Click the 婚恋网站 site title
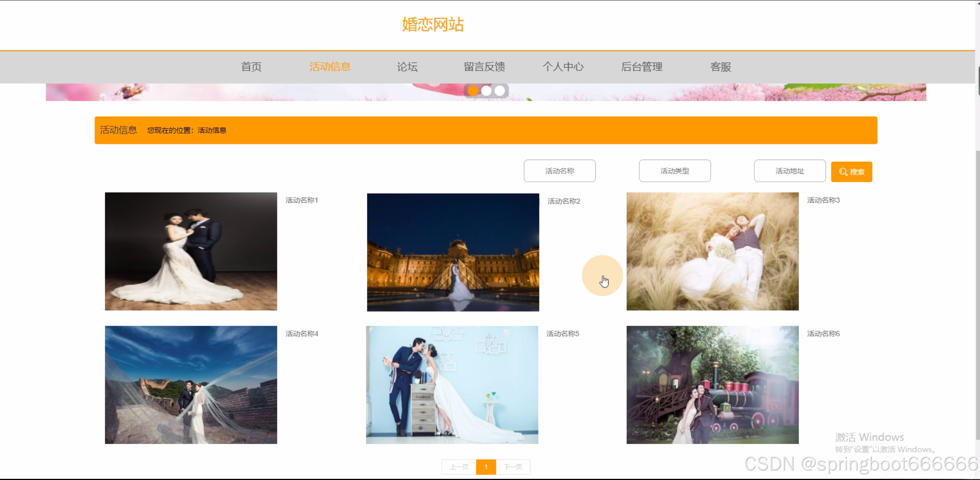 (x=433, y=25)
